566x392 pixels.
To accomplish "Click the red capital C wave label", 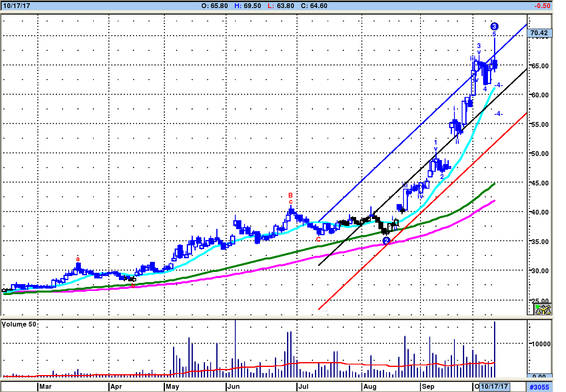I will 319,239.
